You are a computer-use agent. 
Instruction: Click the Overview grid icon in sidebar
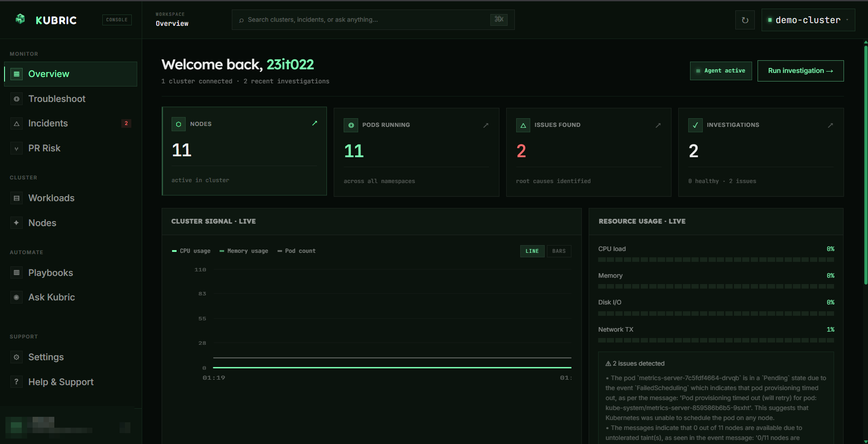17,74
